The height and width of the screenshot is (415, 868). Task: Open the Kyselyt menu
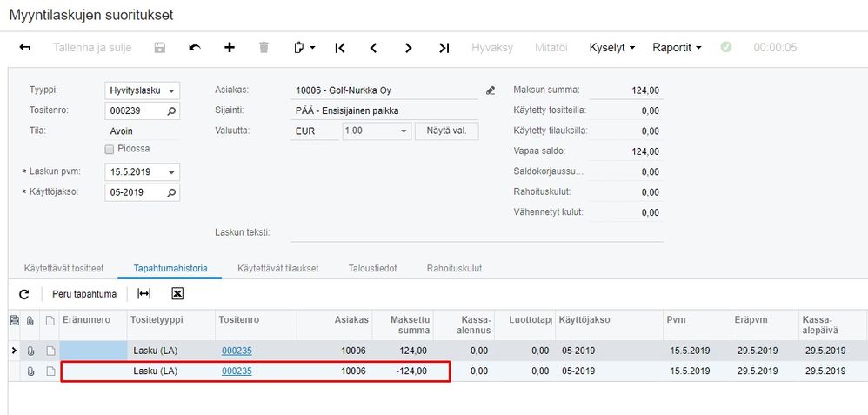coord(612,48)
